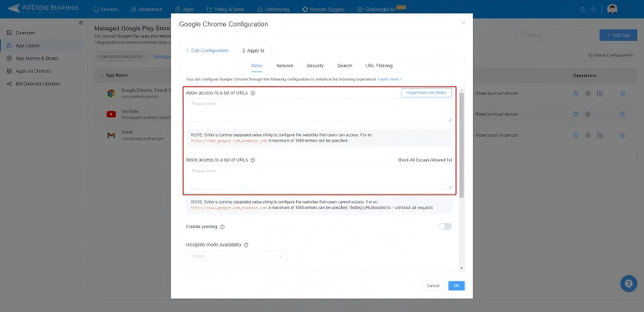
Task: Click the AirDroid Business logo
Action: [43, 8]
